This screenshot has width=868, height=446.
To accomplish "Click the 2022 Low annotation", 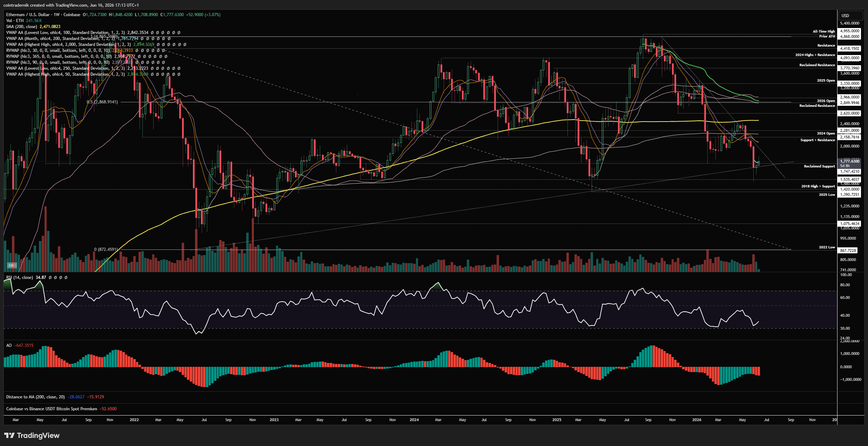I will point(827,247).
